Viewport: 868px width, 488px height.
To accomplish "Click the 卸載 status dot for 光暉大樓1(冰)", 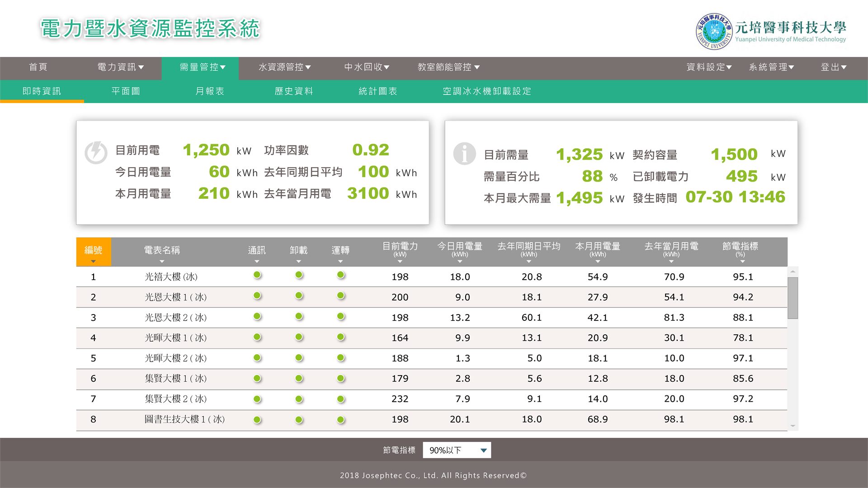I will (299, 337).
